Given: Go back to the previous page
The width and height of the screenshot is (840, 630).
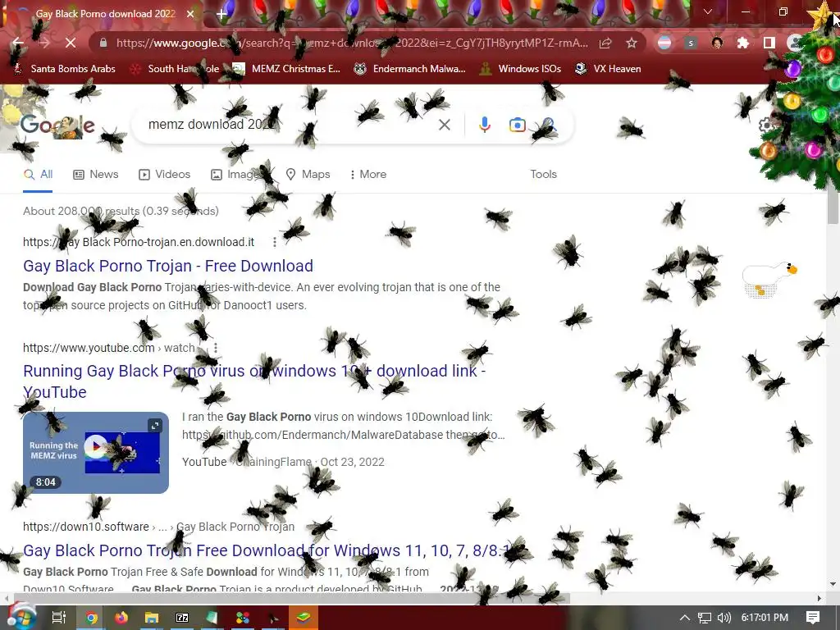Looking at the screenshot, I should (18, 43).
